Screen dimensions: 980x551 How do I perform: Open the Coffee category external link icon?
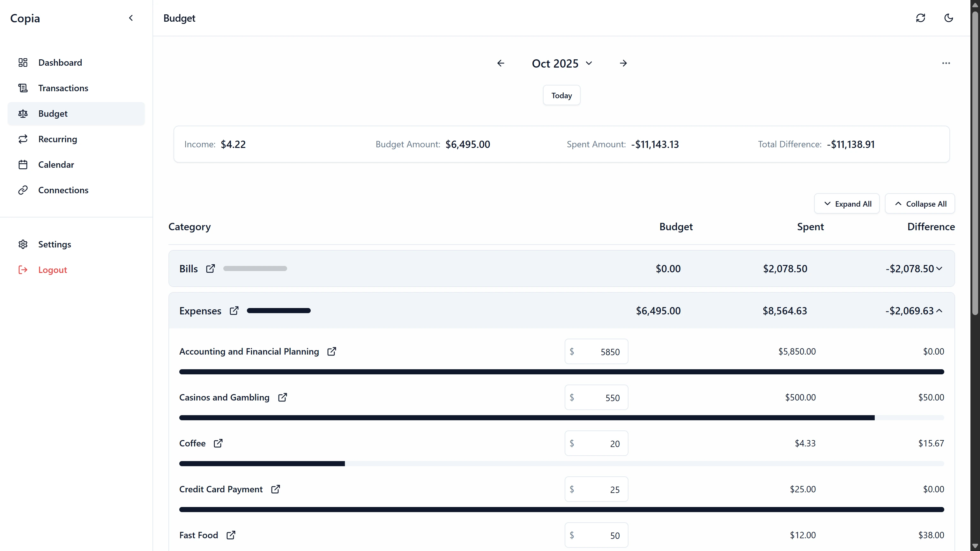tap(219, 443)
